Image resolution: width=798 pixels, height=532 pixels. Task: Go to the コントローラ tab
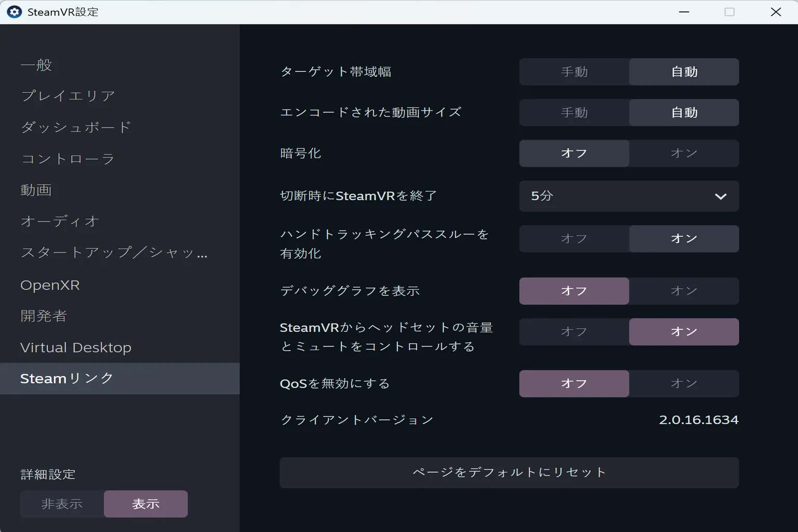tap(68, 159)
